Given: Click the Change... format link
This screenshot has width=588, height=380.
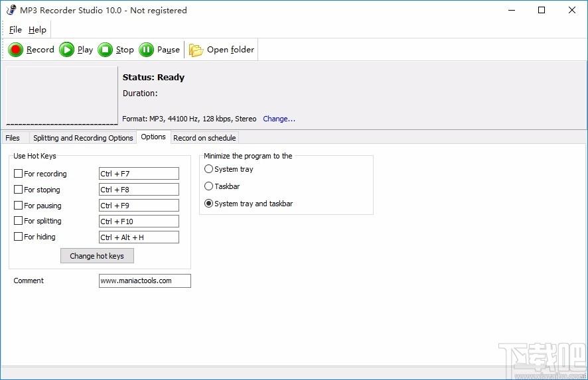Looking at the screenshot, I should [x=279, y=119].
